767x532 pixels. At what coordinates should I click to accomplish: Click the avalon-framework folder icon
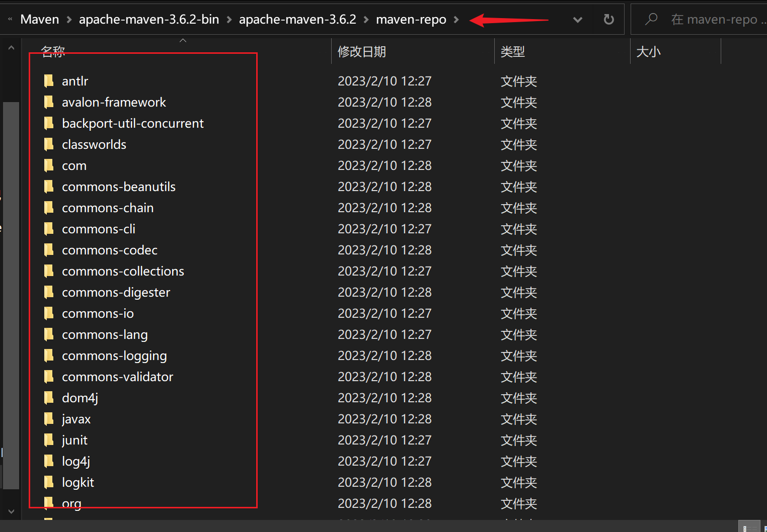point(49,102)
